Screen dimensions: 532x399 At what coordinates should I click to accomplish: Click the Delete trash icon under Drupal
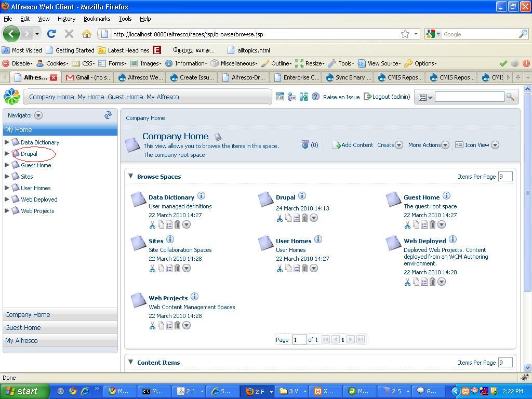point(305,218)
